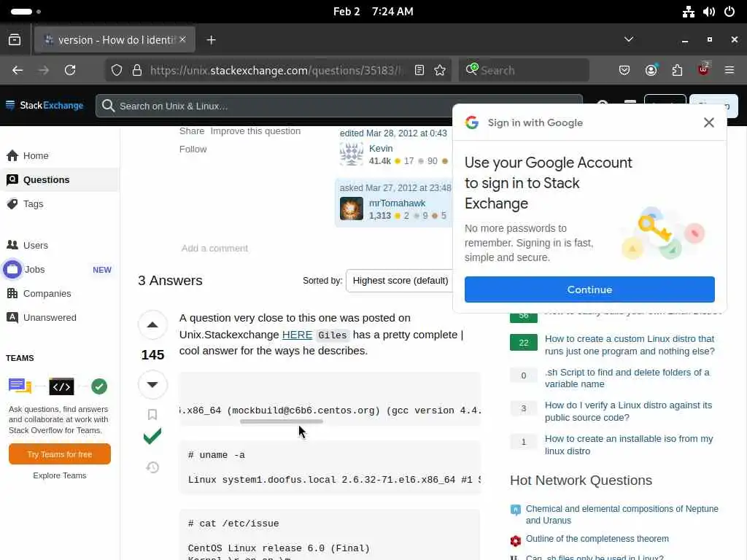Go back in browser history
Image resolution: width=747 pixels, height=560 pixels.
click(18, 70)
